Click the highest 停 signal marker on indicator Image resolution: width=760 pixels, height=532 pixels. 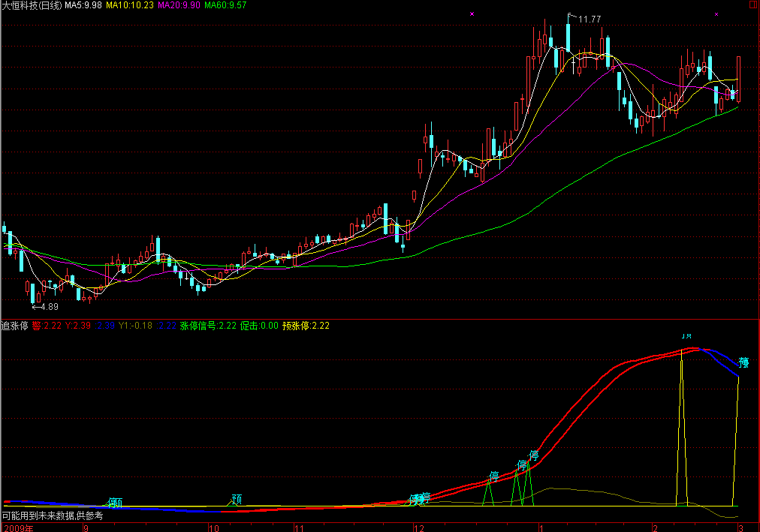tap(534, 455)
